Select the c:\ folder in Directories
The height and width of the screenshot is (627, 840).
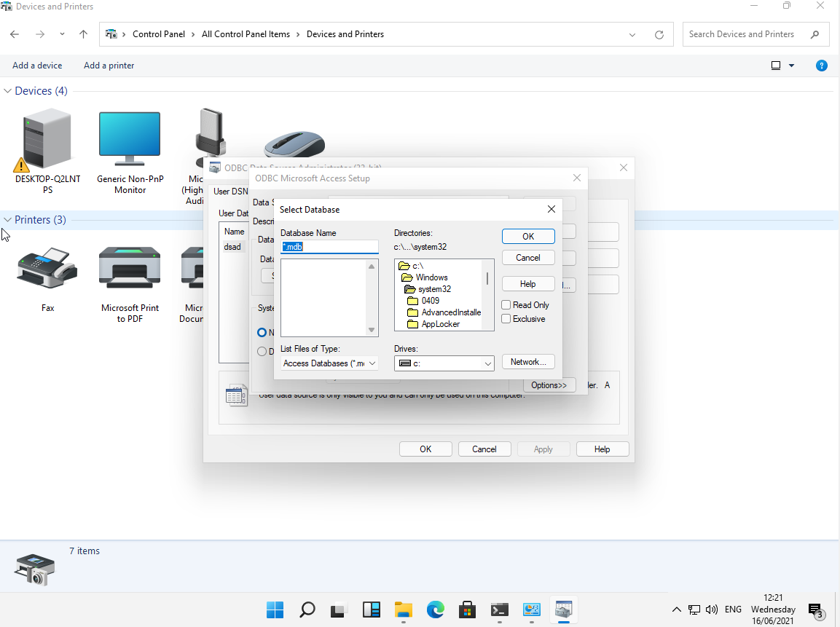coord(412,266)
